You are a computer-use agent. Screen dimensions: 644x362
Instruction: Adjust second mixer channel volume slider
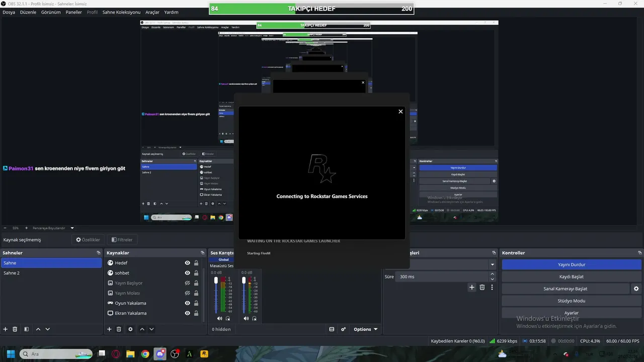tap(244, 295)
